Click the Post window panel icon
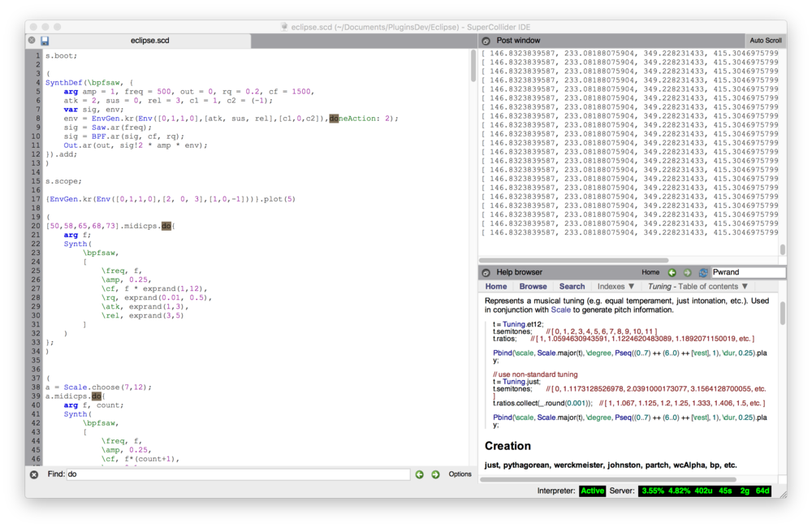 (x=486, y=41)
